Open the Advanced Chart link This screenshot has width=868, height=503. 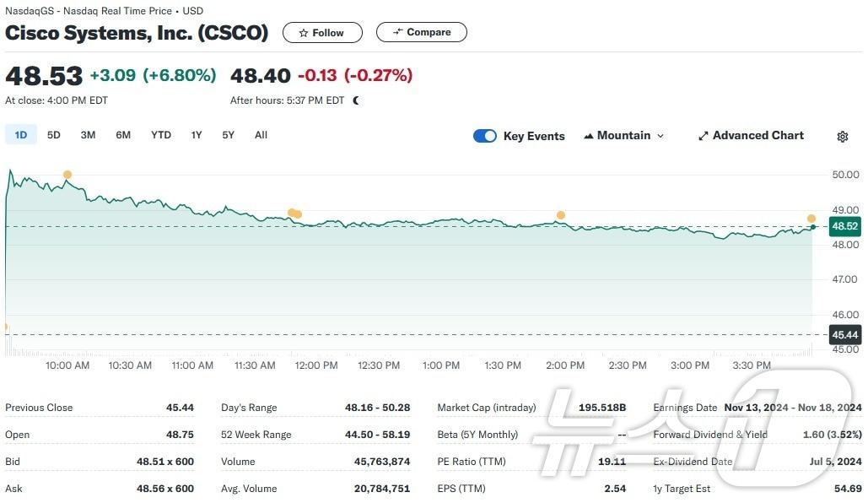pos(757,136)
